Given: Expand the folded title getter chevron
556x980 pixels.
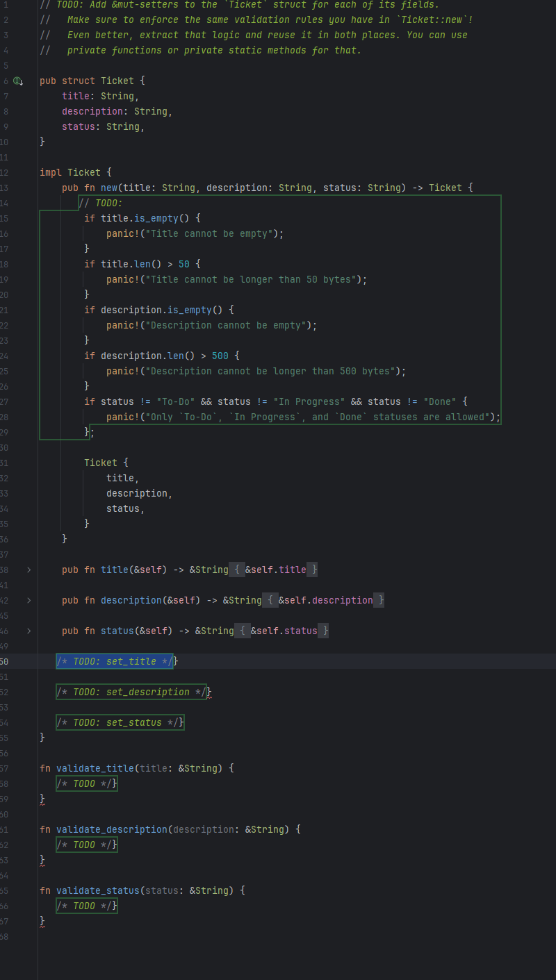Looking at the screenshot, I should pos(28,570).
